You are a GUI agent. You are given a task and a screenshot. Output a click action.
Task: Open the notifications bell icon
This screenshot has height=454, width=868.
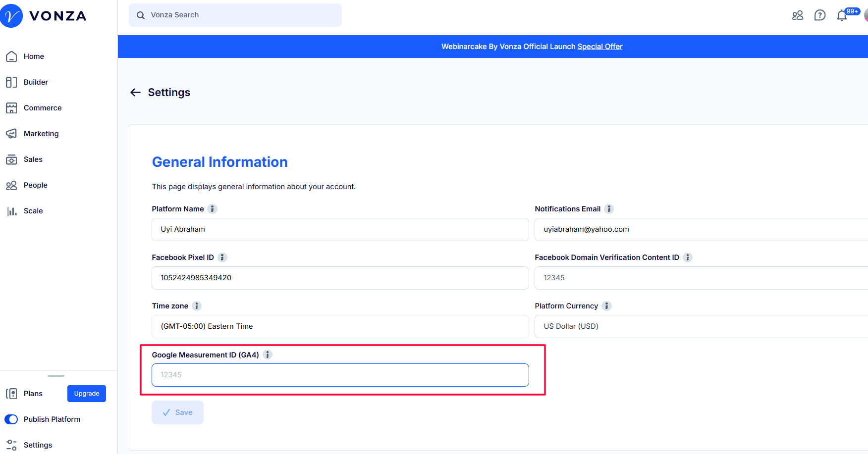842,16
